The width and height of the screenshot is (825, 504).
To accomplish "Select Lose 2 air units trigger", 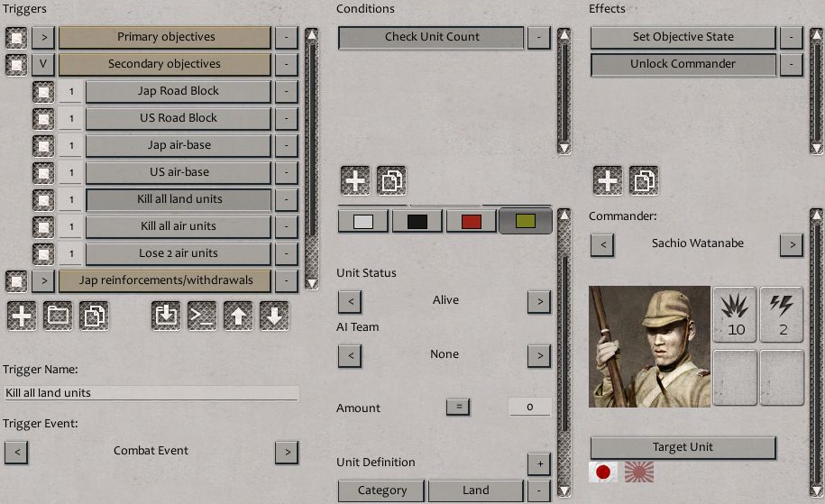I will pyautogui.click(x=179, y=253).
